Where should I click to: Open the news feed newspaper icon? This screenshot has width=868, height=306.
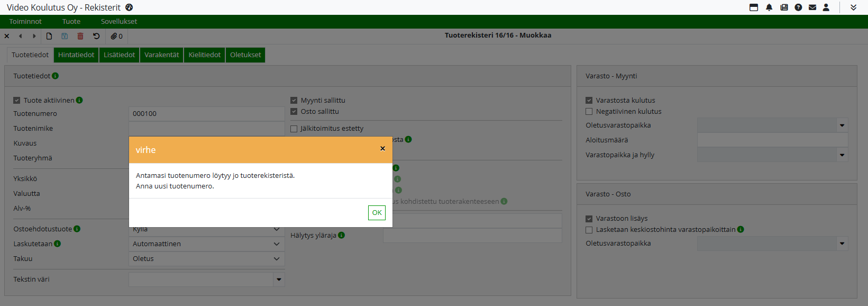click(x=784, y=7)
